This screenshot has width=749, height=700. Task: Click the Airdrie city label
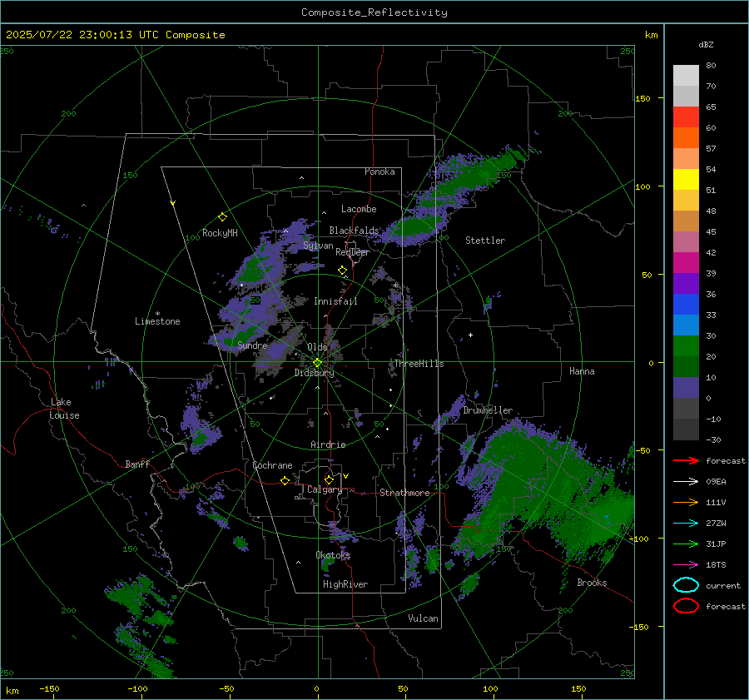coord(328,444)
